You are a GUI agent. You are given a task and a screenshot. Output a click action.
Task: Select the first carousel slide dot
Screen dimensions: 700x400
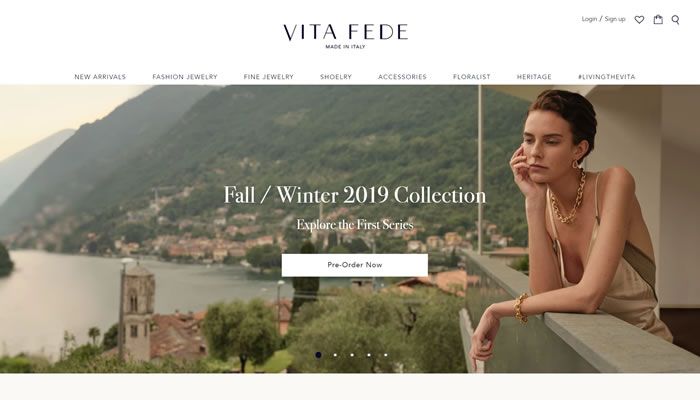pyautogui.click(x=318, y=355)
